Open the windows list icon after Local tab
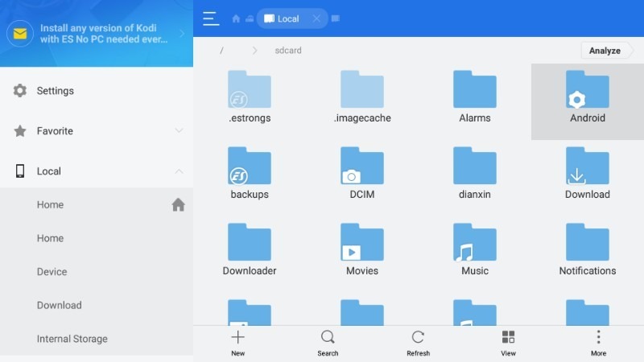644x362 pixels. pyautogui.click(x=336, y=19)
